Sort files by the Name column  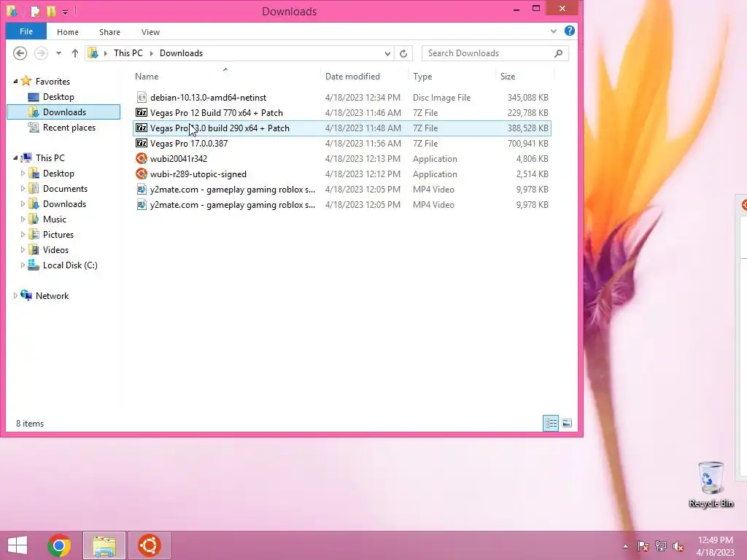coord(147,76)
